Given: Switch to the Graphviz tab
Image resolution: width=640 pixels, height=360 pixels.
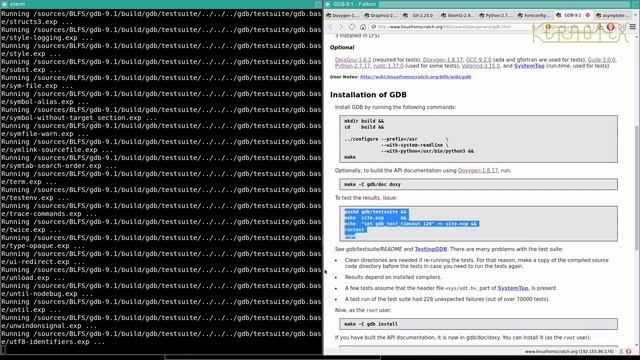Looking at the screenshot, I should [380, 16].
